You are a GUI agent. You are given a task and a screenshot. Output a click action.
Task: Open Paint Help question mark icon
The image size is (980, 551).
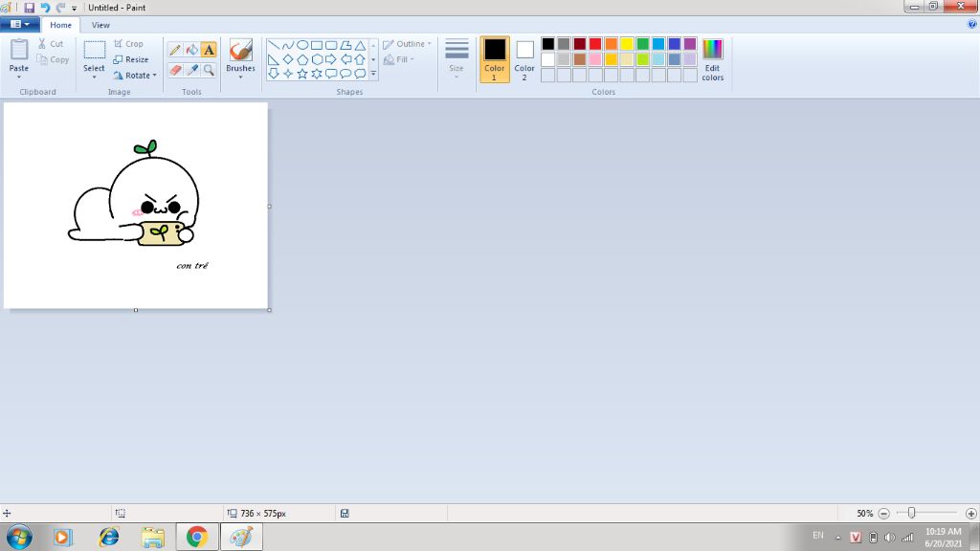coord(972,24)
